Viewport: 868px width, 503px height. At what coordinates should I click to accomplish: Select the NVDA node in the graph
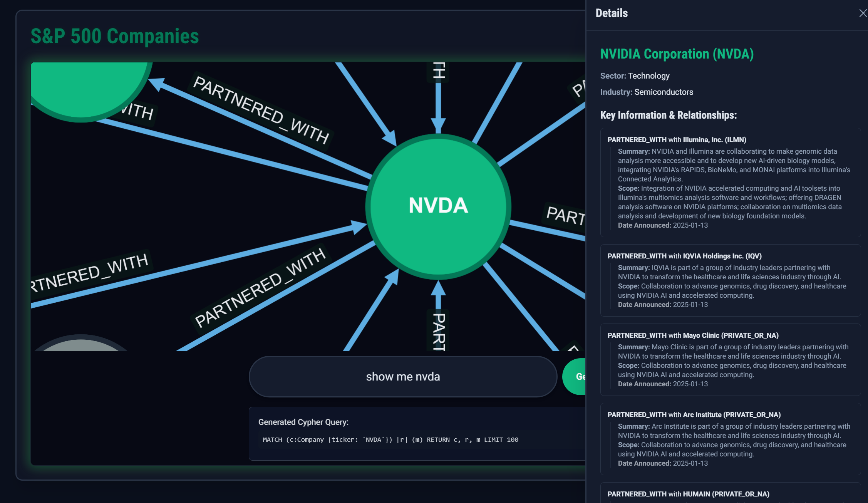pyautogui.click(x=438, y=206)
